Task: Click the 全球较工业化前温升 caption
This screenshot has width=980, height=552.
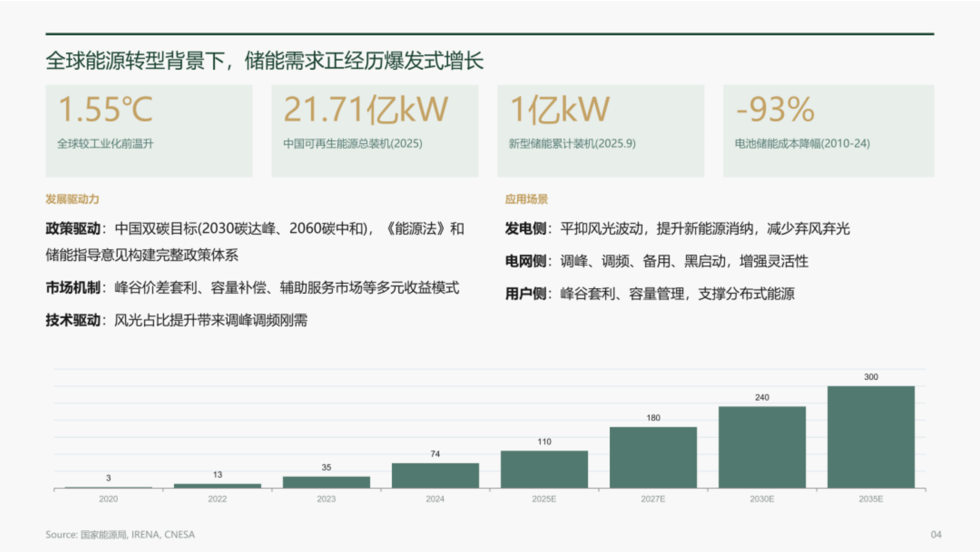Action: click(x=105, y=143)
